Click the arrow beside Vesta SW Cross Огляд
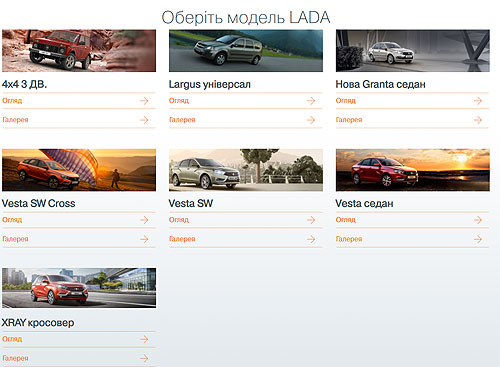 pyautogui.click(x=144, y=220)
